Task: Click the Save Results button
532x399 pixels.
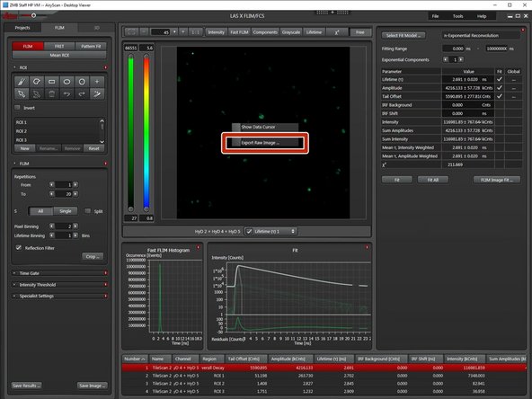Action: [x=26, y=386]
